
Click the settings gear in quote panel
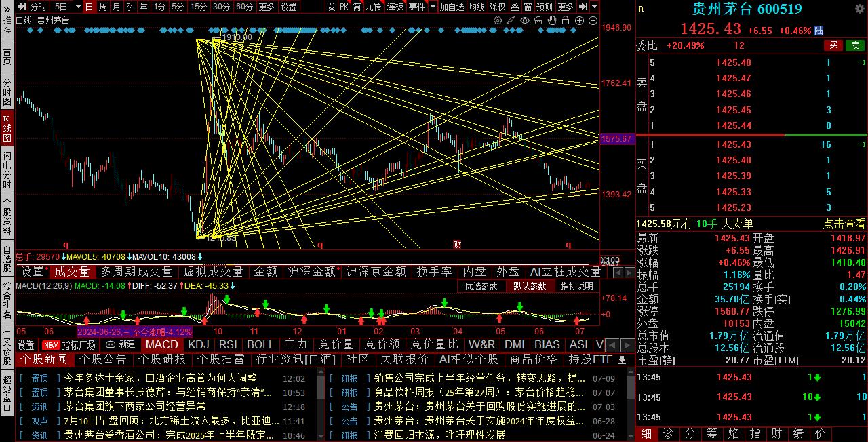tap(859, 9)
